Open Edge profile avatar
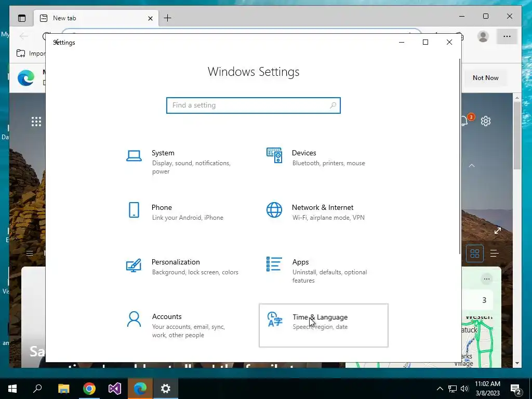Viewport: 532px width, 399px height. coord(483,36)
